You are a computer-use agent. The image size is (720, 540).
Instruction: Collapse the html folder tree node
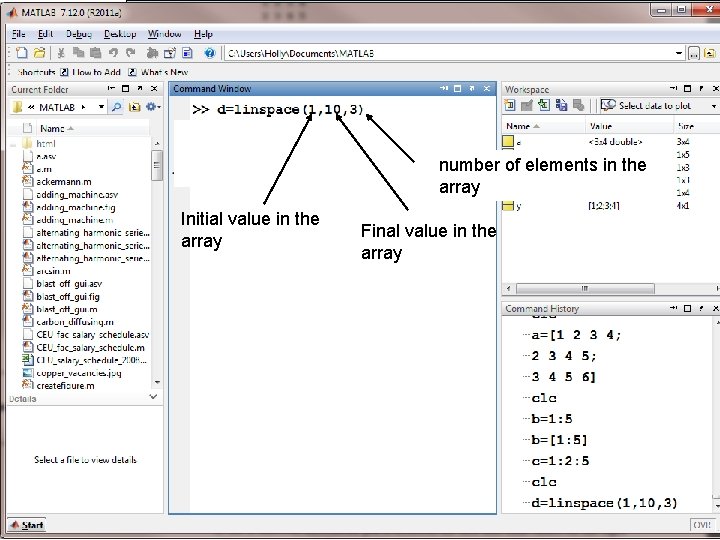coord(13,144)
